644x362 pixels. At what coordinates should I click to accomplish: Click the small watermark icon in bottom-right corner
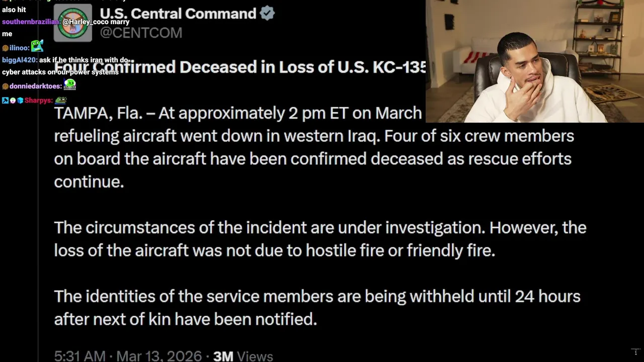[x=635, y=352]
